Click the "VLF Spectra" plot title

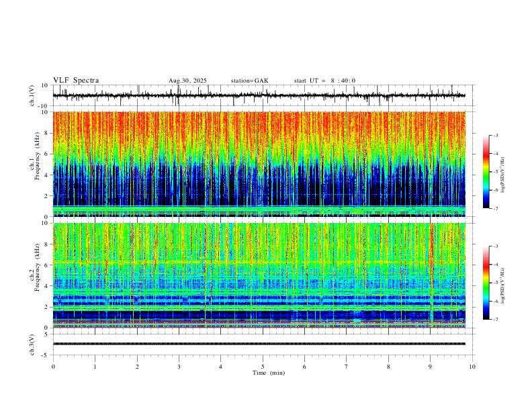tap(76, 81)
